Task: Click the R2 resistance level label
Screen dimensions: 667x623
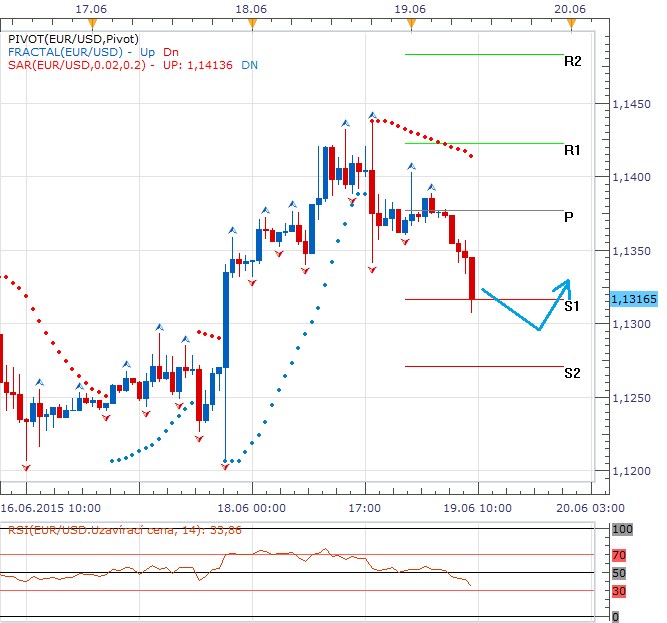Action: (572, 61)
